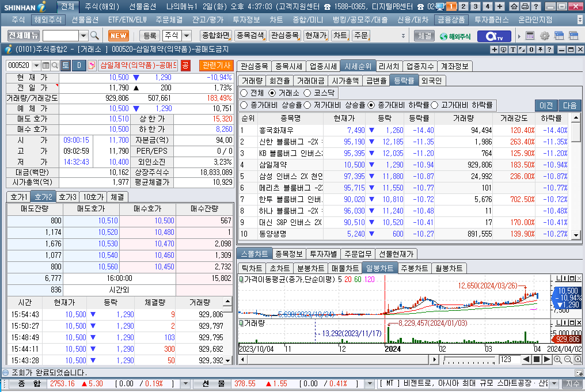Switch to virtual screen 2
Screen dimensions: 585x392
coord(464,6)
